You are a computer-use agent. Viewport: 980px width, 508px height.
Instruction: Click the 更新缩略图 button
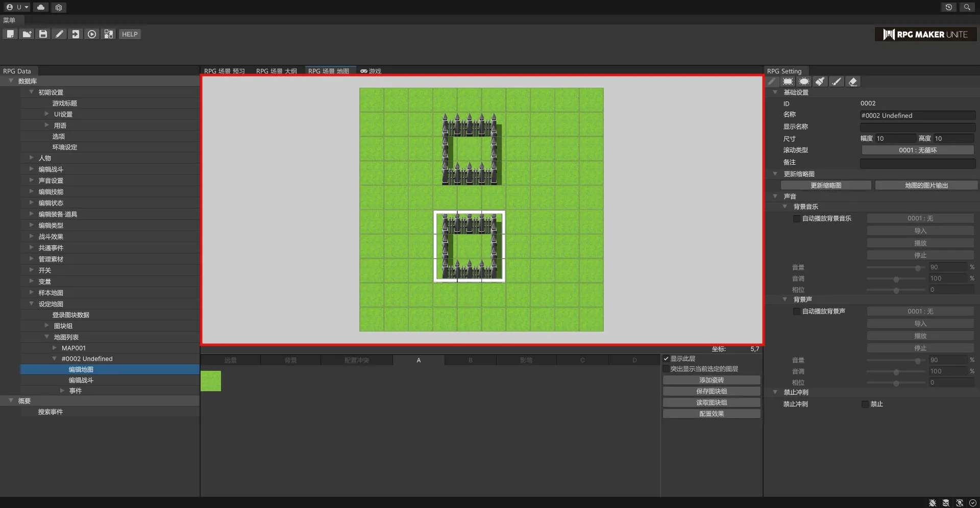pyautogui.click(x=825, y=186)
